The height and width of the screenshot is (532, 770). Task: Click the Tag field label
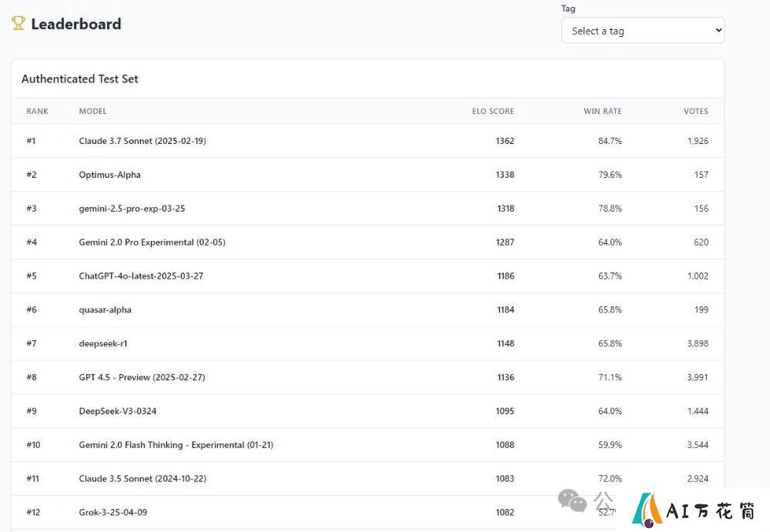(x=568, y=8)
